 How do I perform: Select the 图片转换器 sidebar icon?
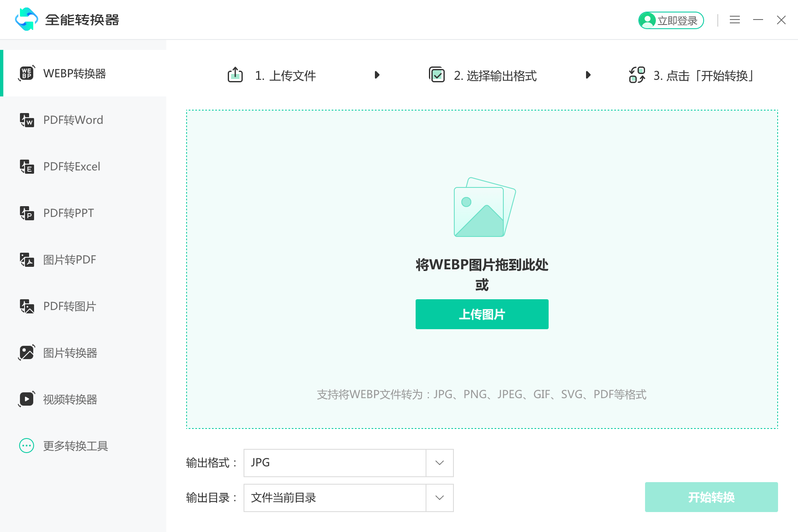point(27,353)
